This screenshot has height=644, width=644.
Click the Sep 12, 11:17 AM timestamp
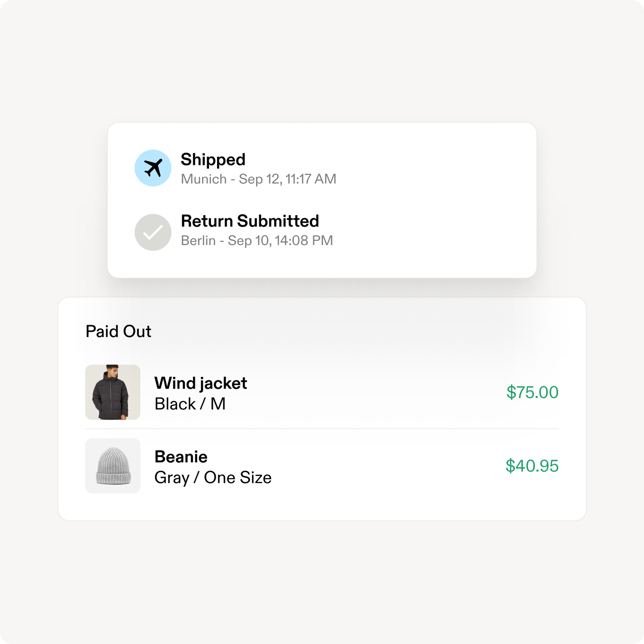pos(287,179)
